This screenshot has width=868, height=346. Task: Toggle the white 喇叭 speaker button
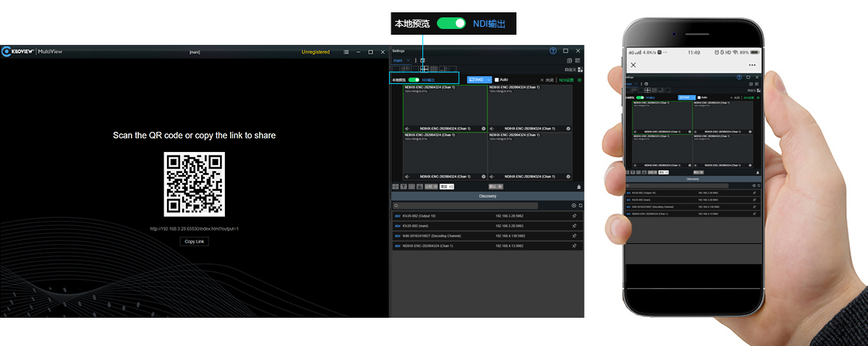(x=447, y=187)
